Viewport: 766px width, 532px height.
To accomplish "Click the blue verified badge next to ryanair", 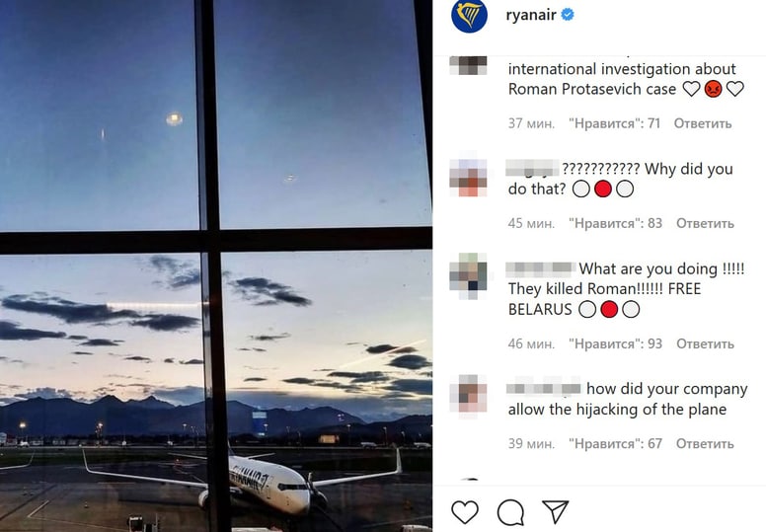I will click(x=568, y=15).
